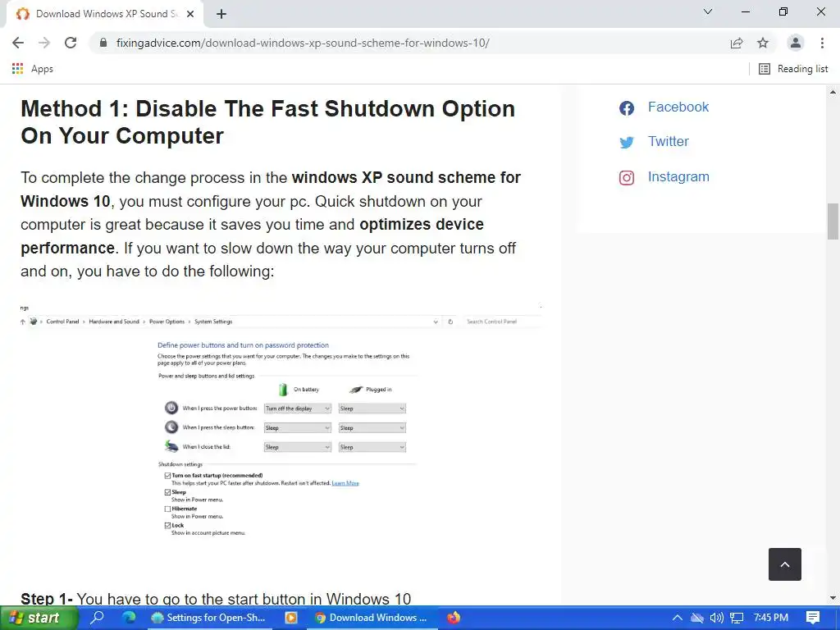
Task: Click the cloud sync tray icon
Action: 696,618
